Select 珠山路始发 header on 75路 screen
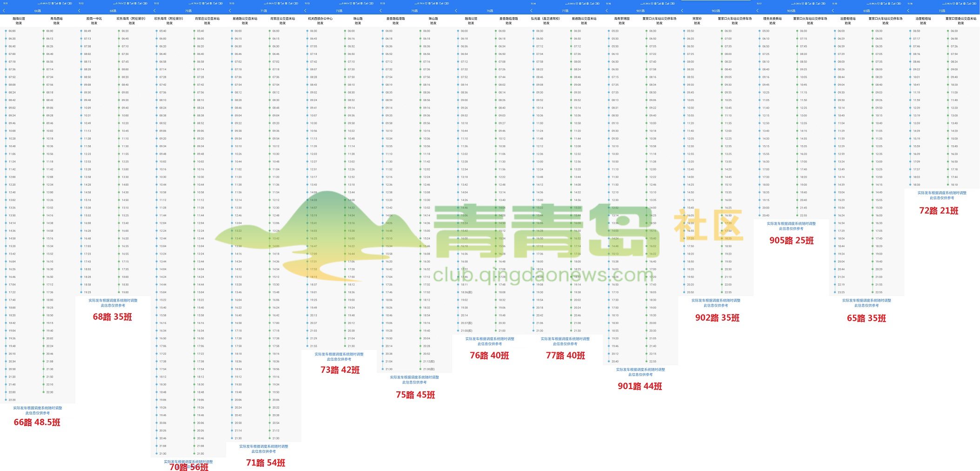Screen dimensions: 980x471 click(x=433, y=21)
